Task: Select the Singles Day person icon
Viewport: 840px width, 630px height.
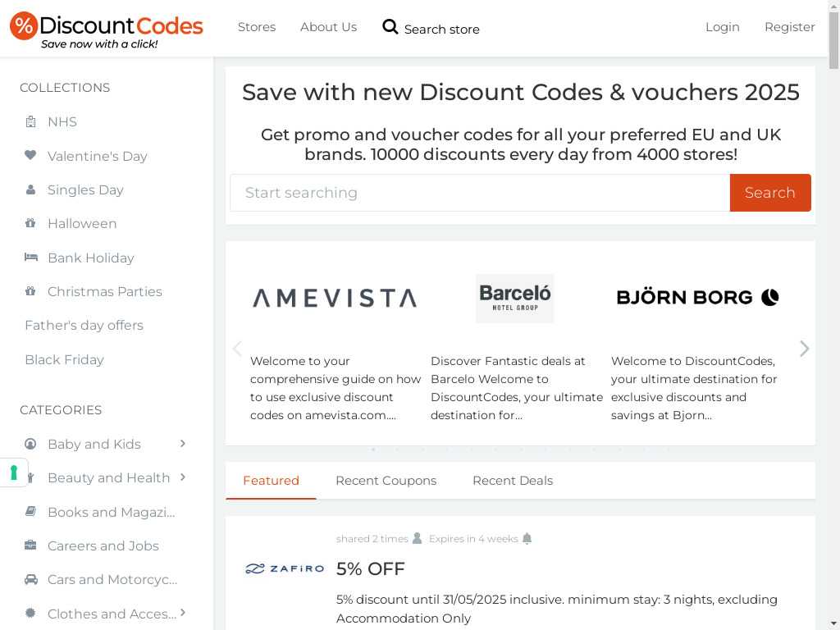Action: click(x=30, y=189)
